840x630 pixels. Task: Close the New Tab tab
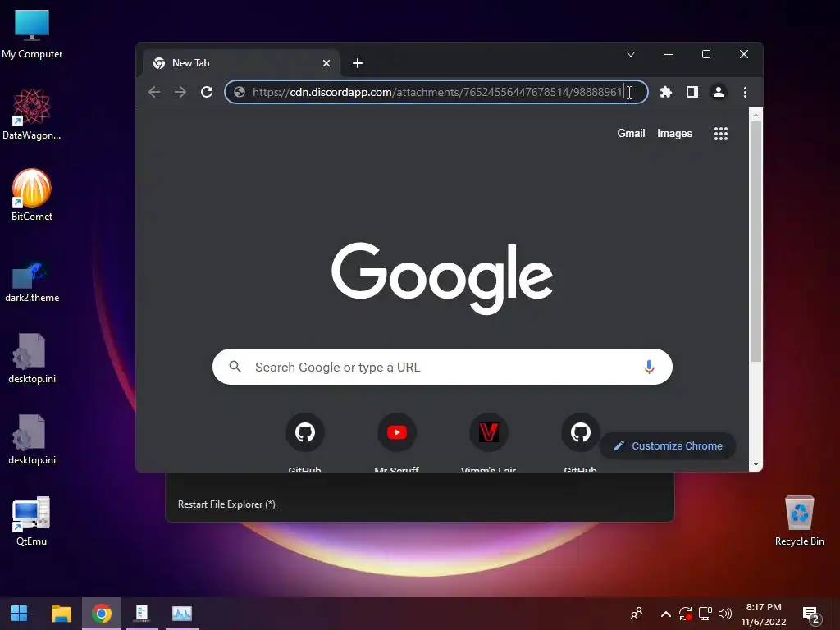[326, 63]
